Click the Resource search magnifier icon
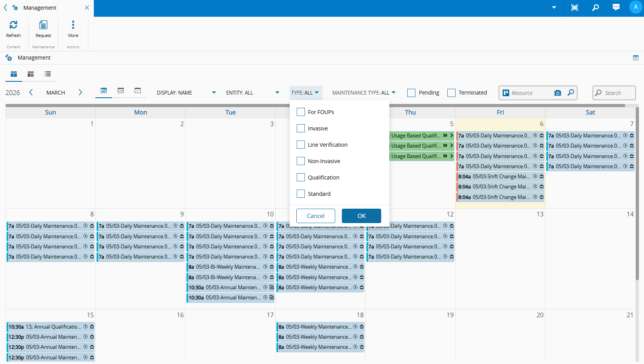Screen dimensions: 644x364 (571, 93)
